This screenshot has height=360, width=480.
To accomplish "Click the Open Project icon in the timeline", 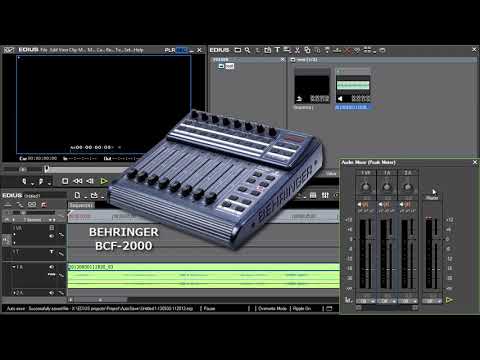I will pos(94,195).
